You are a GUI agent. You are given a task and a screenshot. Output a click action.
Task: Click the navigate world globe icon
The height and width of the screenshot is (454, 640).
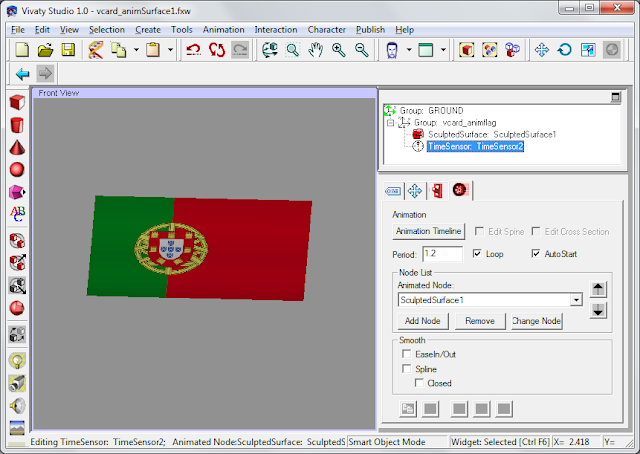[x=269, y=50]
